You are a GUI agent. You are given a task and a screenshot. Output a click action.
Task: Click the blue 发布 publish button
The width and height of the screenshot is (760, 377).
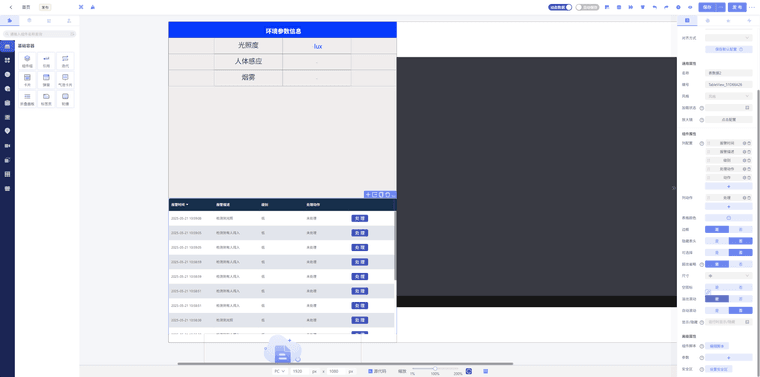tap(737, 7)
